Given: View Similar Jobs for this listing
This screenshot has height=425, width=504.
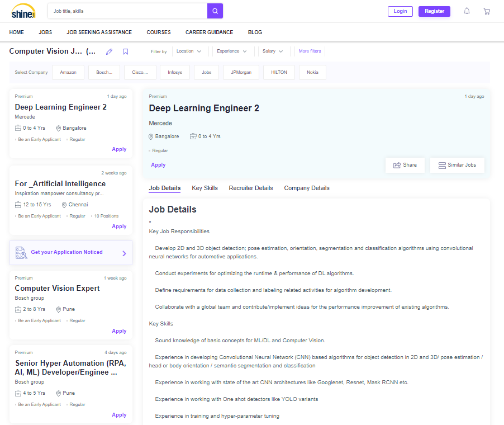Looking at the screenshot, I should coord(457,165).
